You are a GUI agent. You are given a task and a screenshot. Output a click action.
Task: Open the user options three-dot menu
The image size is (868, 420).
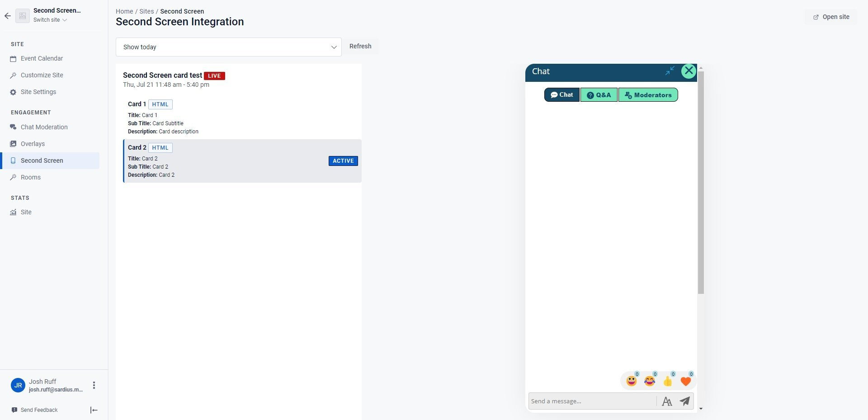(x=94, y=385)
